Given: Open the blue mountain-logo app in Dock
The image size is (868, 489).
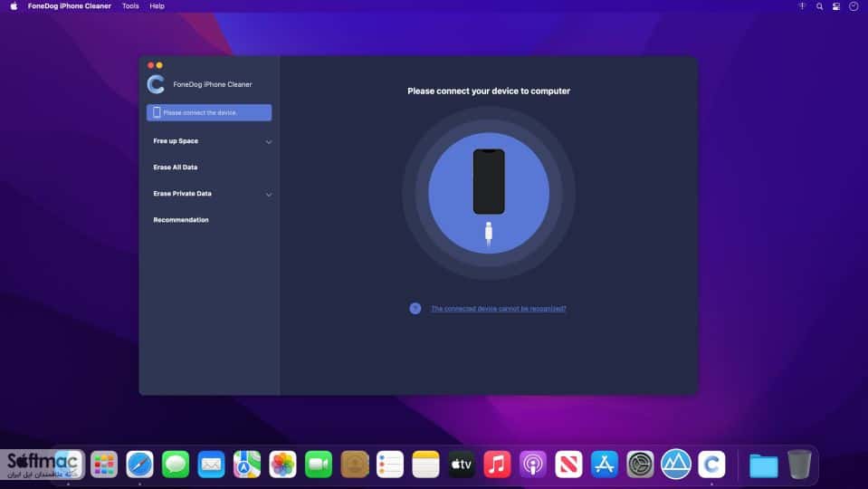Looking at the screenshot, I should coord(676,464).
